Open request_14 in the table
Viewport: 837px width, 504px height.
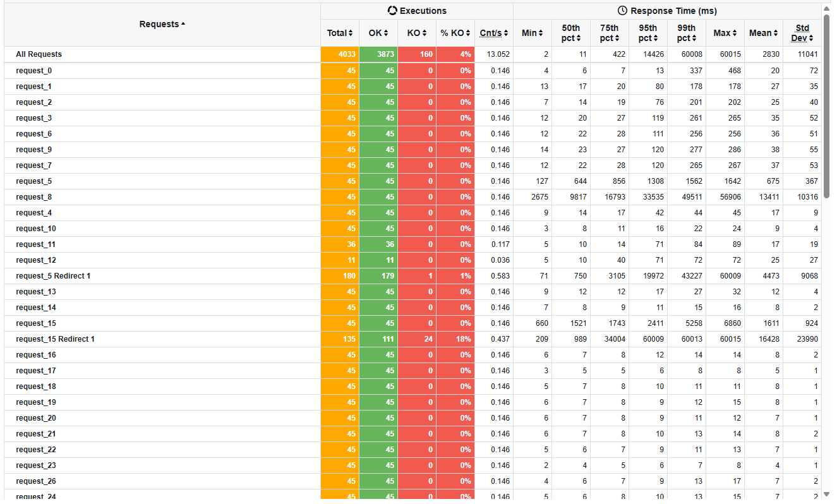point(36,308)
